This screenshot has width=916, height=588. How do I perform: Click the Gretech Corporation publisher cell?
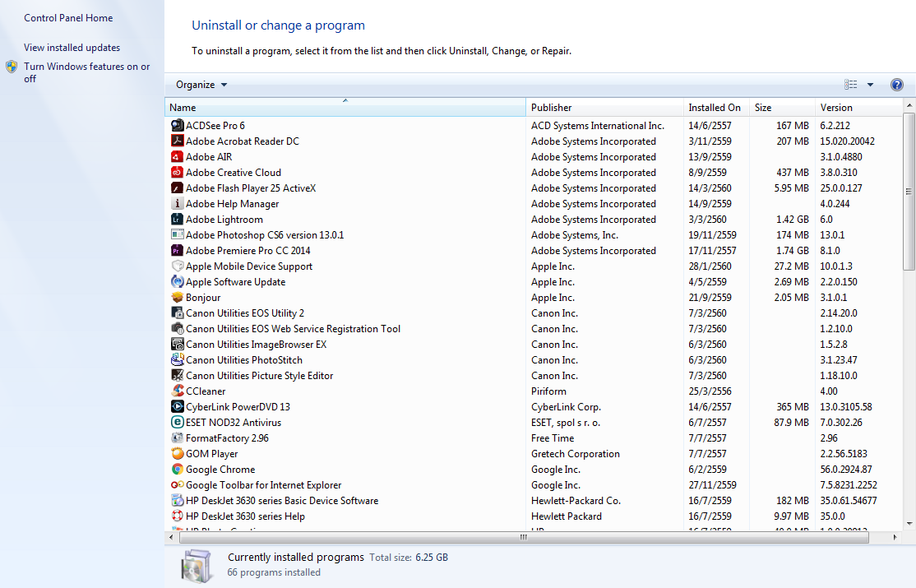point(576,454)
